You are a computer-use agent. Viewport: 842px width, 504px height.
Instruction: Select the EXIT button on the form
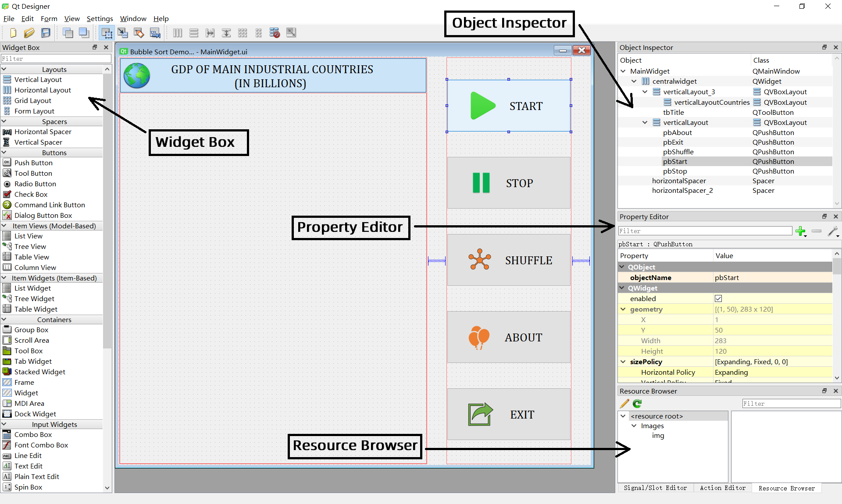point(509,414)
